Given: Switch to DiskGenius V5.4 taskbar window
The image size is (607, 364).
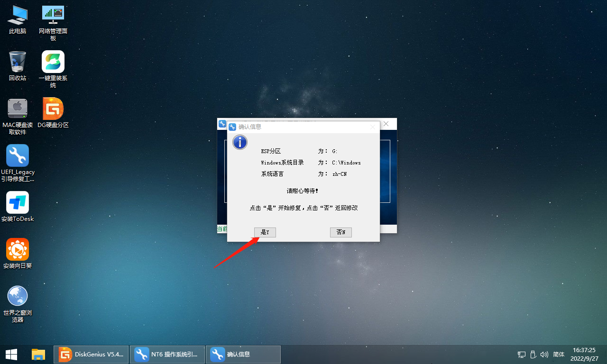Looking at the screenshot, I should tap(91, 354).
